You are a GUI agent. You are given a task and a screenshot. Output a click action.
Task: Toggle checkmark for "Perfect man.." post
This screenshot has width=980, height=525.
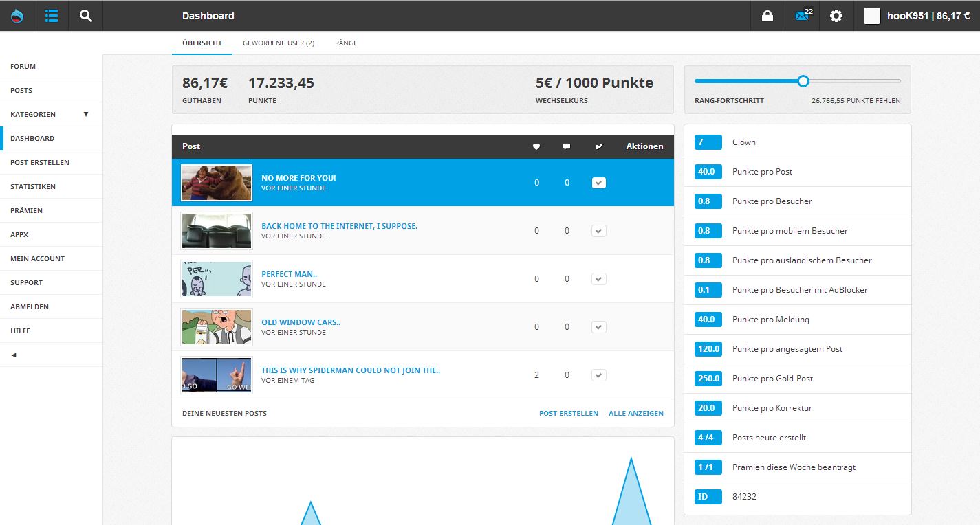coord(599,279)
